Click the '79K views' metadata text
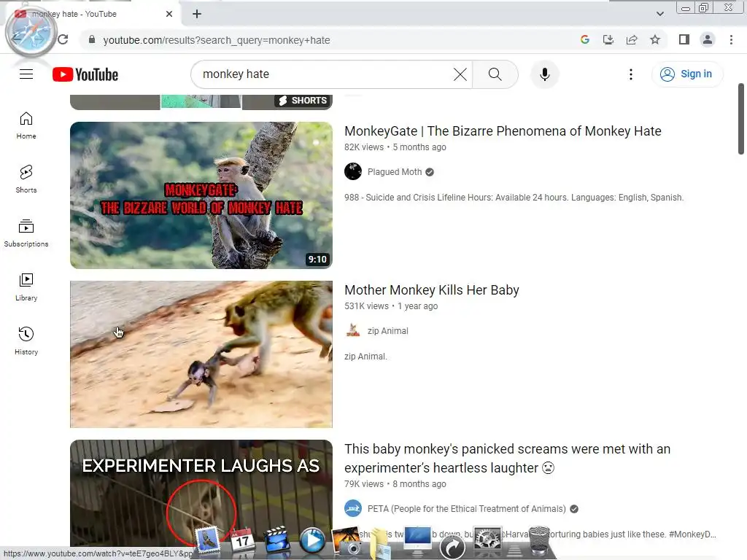Viewport: 747px width, 560px height. [364, 484]
